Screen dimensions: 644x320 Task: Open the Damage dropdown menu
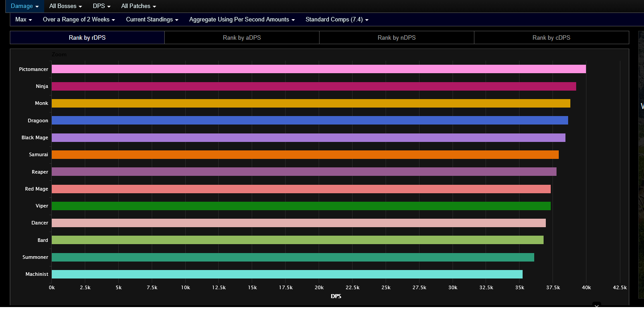(x=25, y=6)
